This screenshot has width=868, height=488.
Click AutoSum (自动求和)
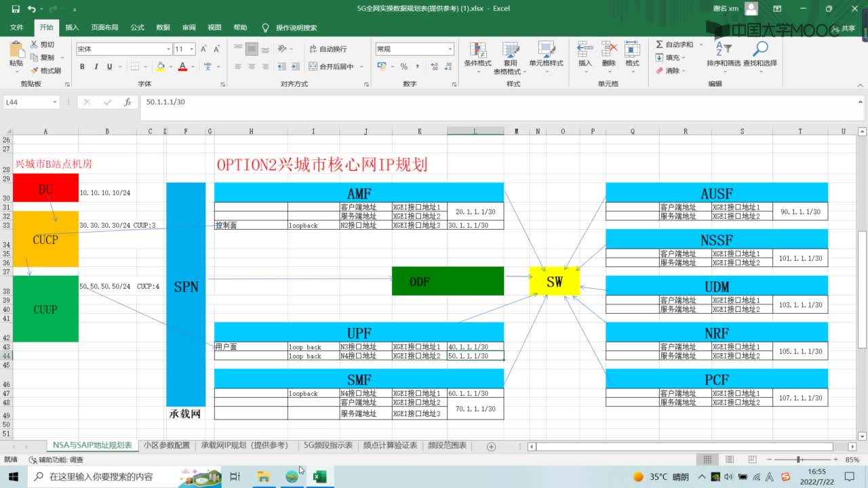(x=674, y=45)
